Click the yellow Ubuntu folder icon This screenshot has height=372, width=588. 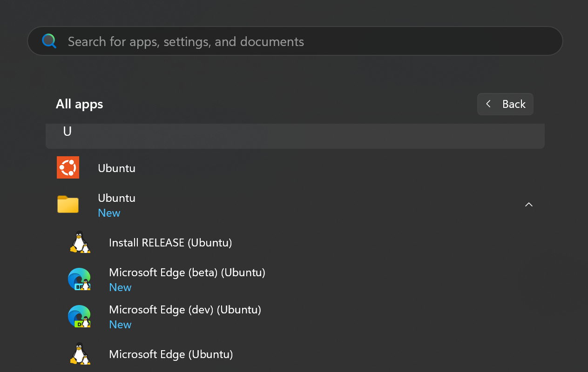(68, 205)
